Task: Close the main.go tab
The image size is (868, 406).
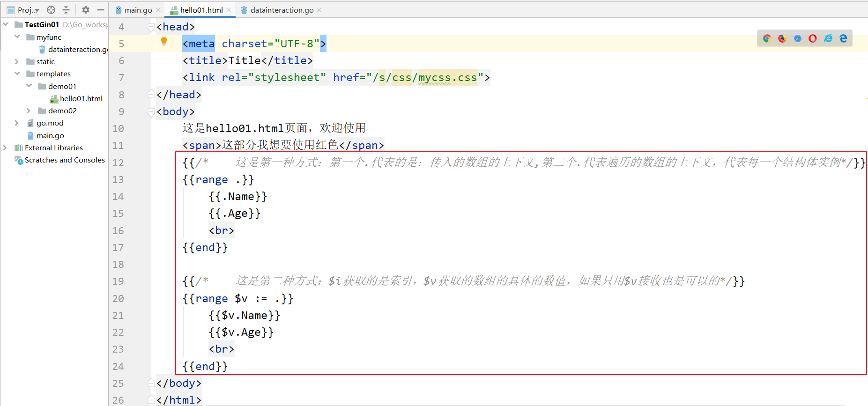Action: coord(158,10)
